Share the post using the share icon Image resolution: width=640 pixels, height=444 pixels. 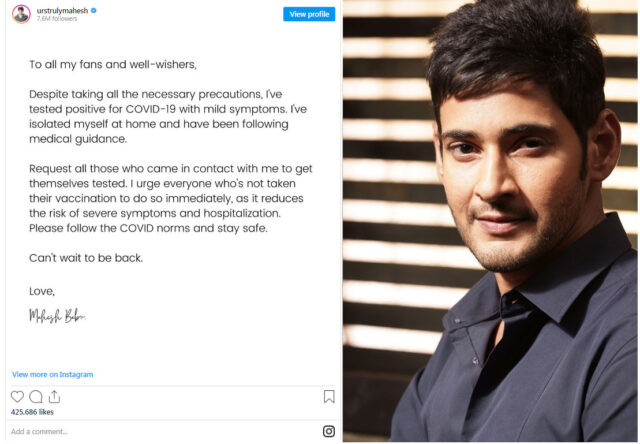click(x=54, y=396)
